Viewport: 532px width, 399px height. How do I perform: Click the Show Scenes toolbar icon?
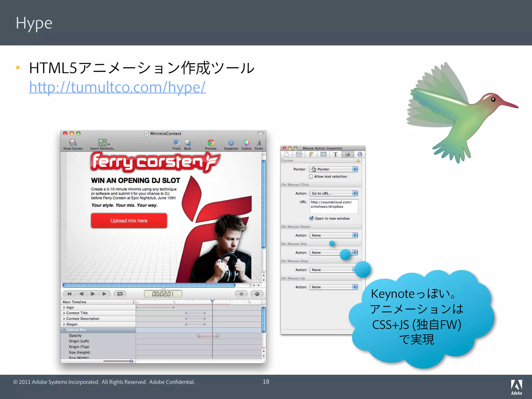pyautogui.click(x=72, y=142)
